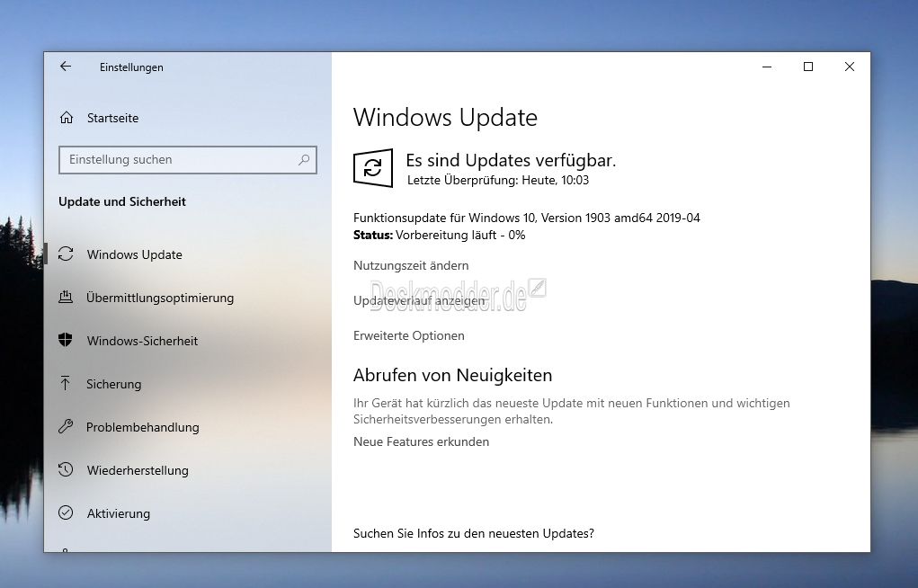Maximize the Einstellungen window
This screenshot has height=588, width=918.
pos(808,67)
